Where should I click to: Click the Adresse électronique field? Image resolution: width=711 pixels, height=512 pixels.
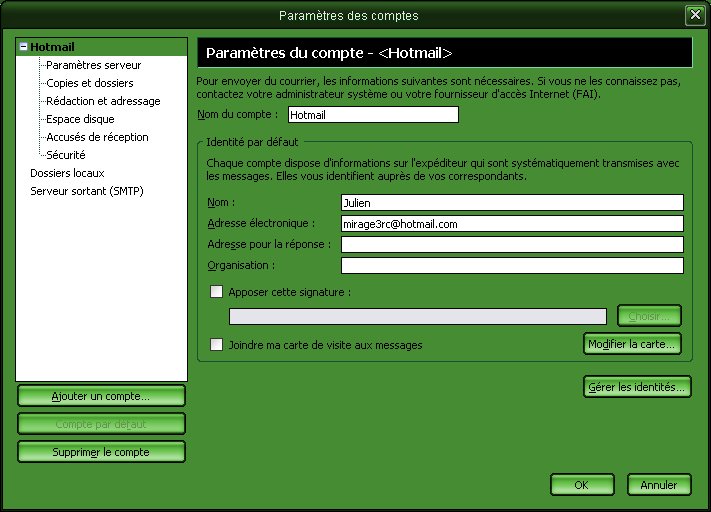512,224
